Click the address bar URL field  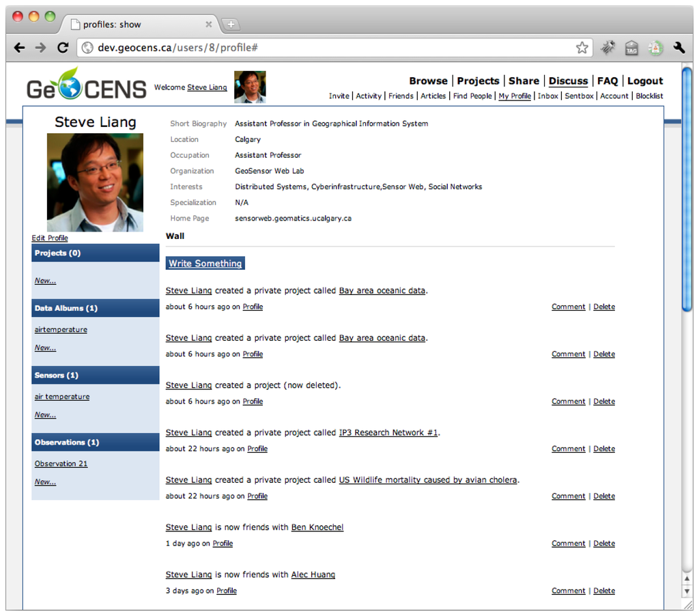click(x=328, y=48)
